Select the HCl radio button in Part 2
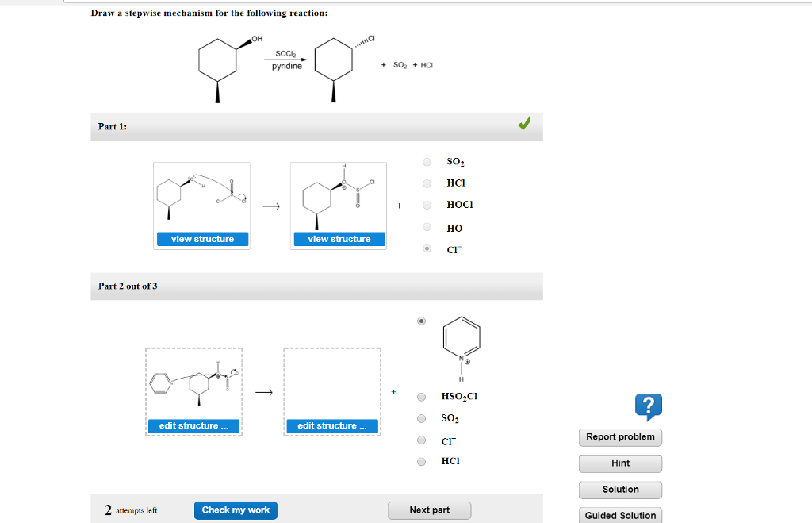 click(x=420, y=461)
